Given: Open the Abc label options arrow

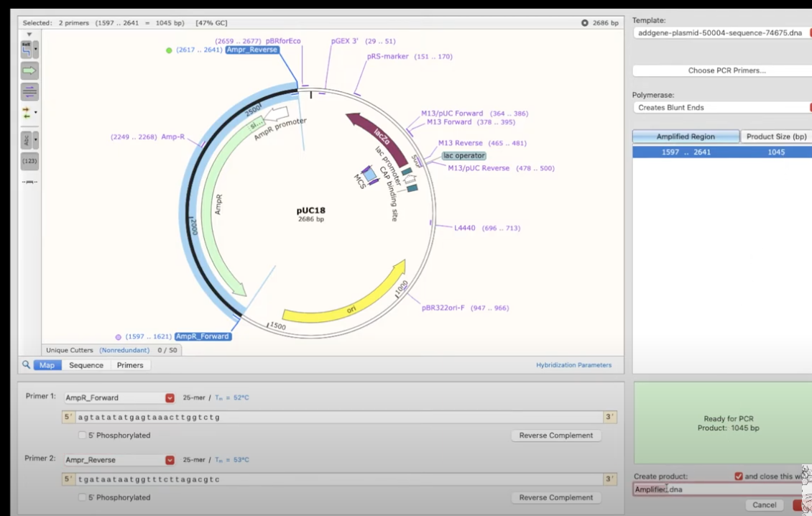Looking at the screenshot, I should [36, 140].
